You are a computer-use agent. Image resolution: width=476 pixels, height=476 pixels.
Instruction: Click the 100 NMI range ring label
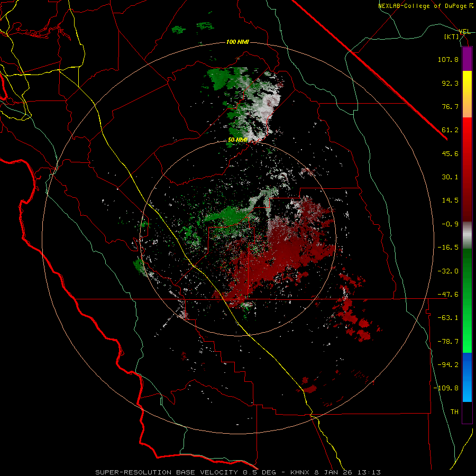click(237, 42)
